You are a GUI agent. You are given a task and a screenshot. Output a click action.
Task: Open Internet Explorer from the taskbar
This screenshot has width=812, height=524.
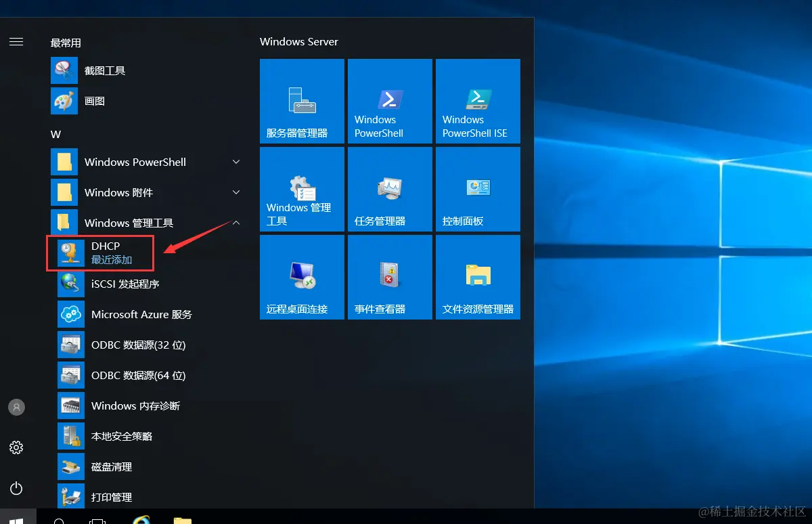(x=141, y=520)
